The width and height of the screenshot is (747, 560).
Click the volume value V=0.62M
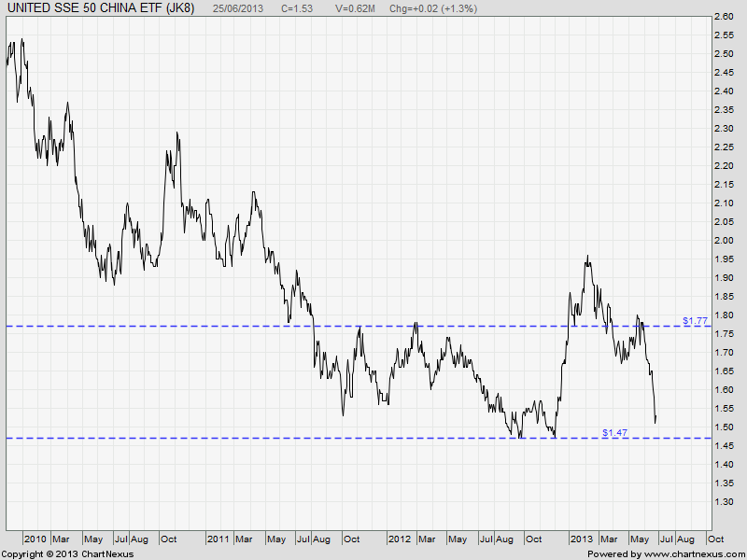(355, 8)
